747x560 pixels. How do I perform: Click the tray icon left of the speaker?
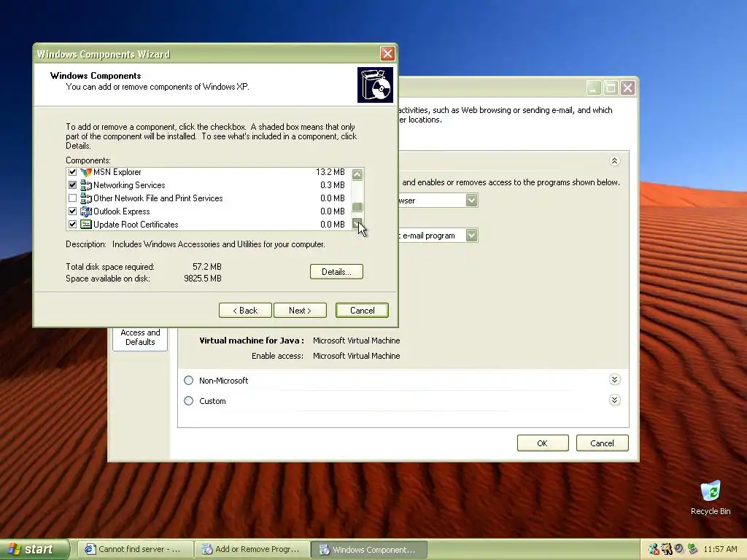pos(667,549)
